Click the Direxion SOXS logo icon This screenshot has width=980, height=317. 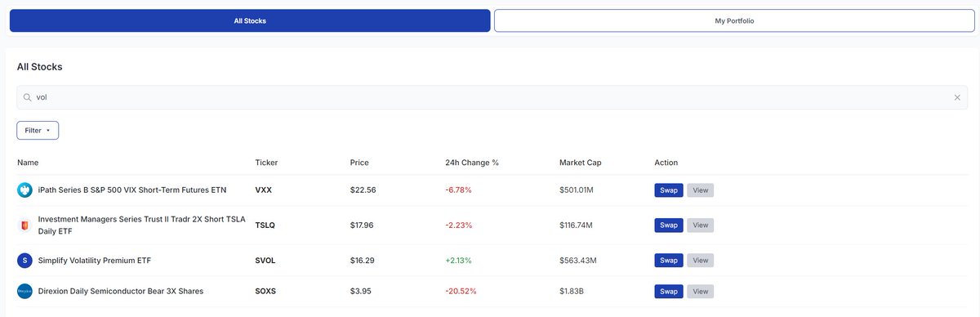tap(24, 291)
